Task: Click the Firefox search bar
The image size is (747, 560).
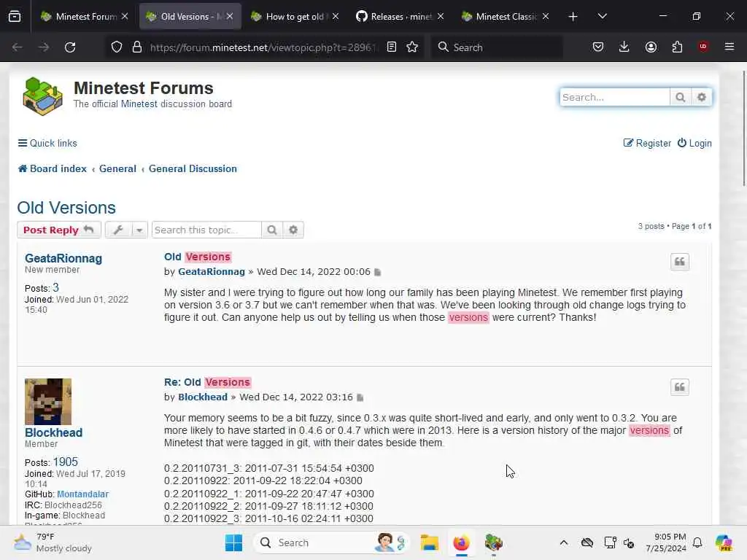Action: coord(497,47)
